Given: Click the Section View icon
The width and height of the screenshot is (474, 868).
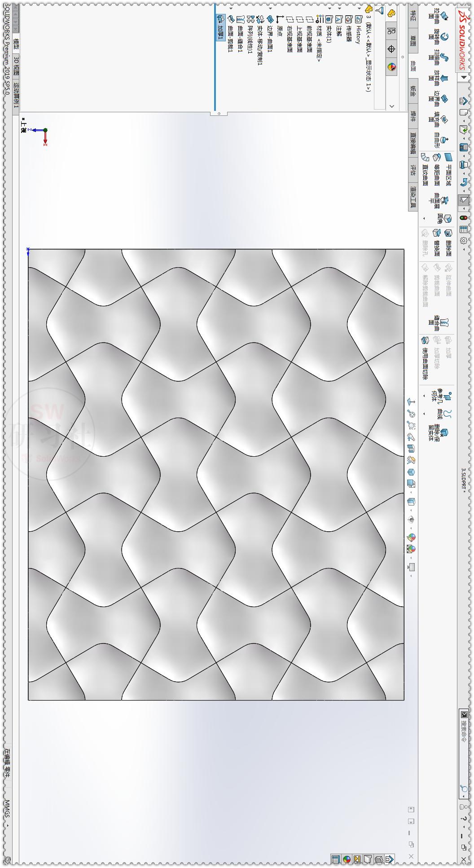Looking at the screenshot, I should [411, 448].
